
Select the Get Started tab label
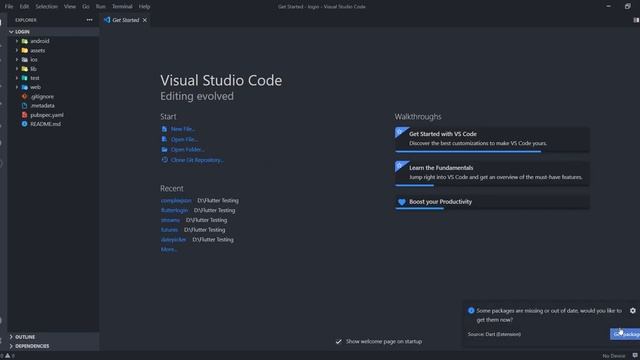(x=126, y=20)
